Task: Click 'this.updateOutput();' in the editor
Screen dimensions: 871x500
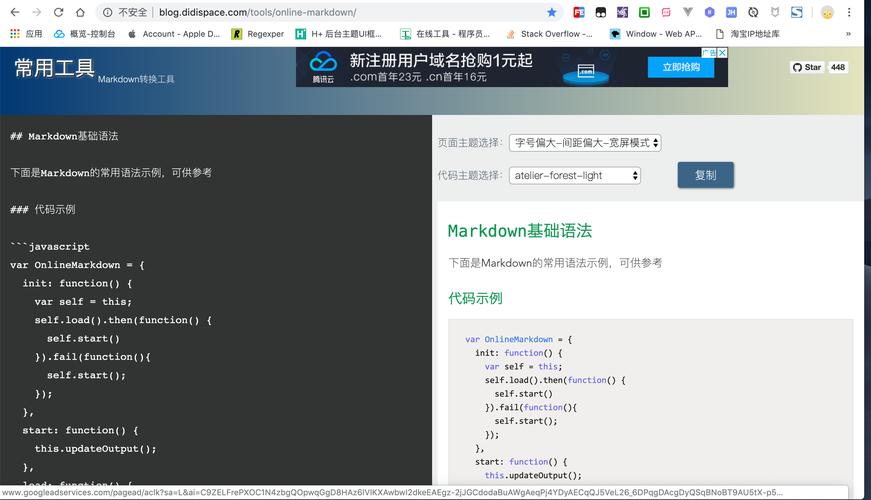Action: click(x=96, y=448)
